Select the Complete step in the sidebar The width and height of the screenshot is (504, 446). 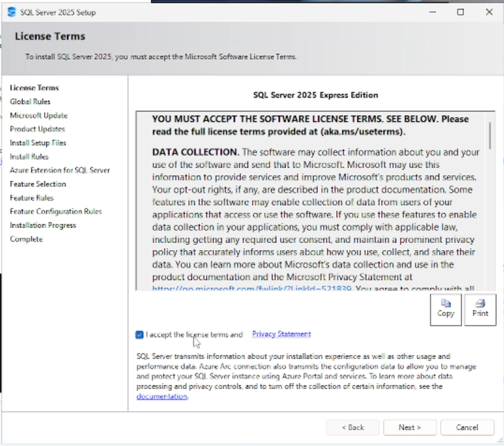27,239
